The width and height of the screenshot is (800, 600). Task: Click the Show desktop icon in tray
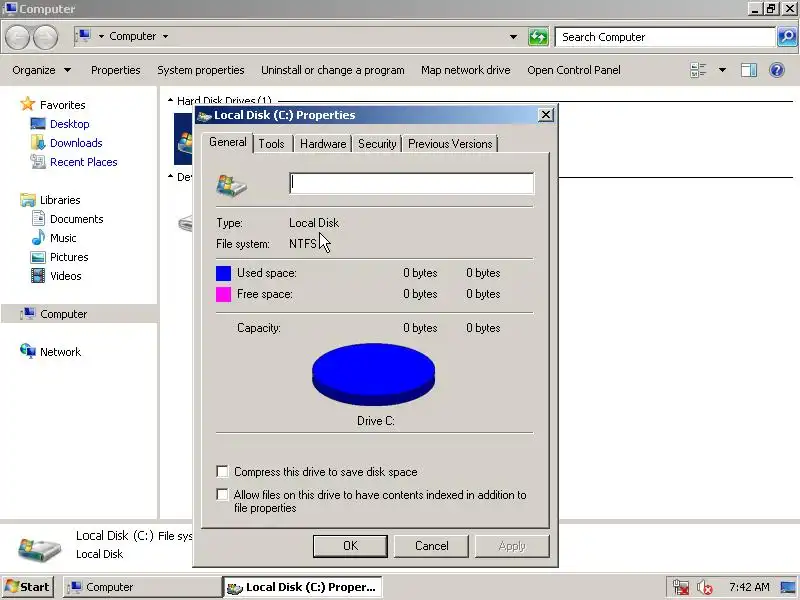point(788,587)
